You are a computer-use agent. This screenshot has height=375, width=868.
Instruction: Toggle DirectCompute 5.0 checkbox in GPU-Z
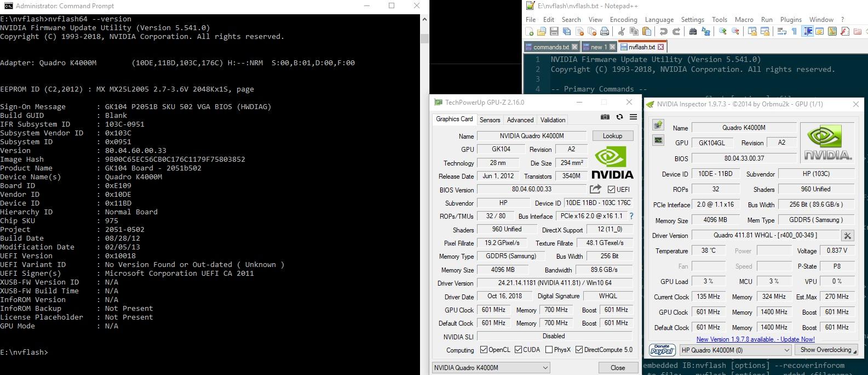579,350
